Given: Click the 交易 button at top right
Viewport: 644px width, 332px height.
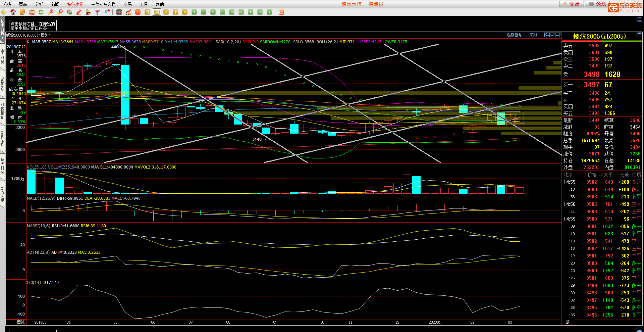Looking at the screenshot, I should point(571,4).
